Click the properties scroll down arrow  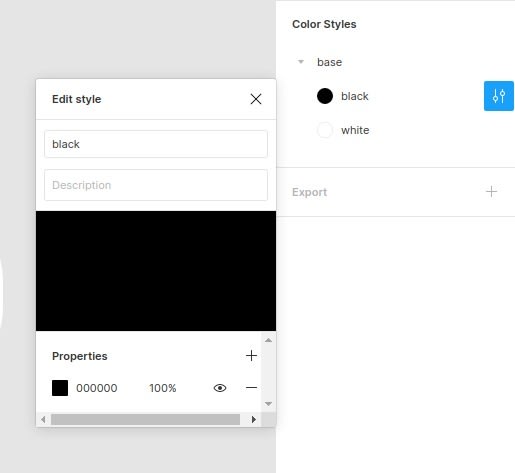tap(268, 404)
